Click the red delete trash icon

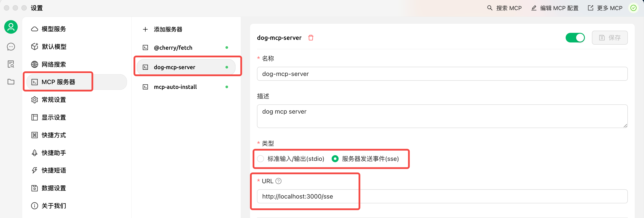tap(311, 38)
